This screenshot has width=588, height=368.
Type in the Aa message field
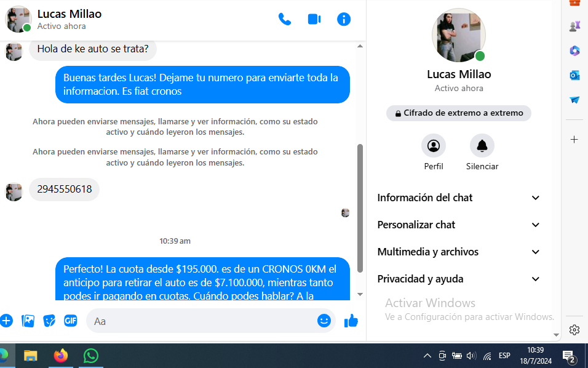pyautogui.click(x=203, y=321)
